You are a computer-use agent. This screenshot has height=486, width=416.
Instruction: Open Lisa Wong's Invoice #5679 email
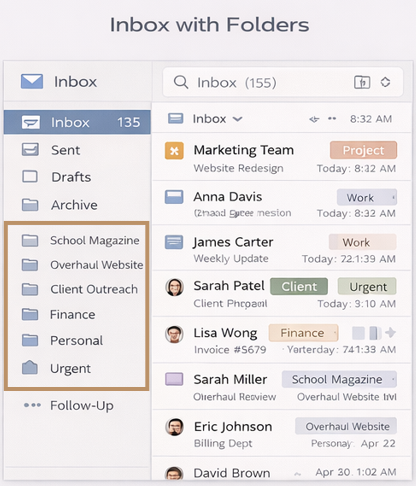click(282, 340)
